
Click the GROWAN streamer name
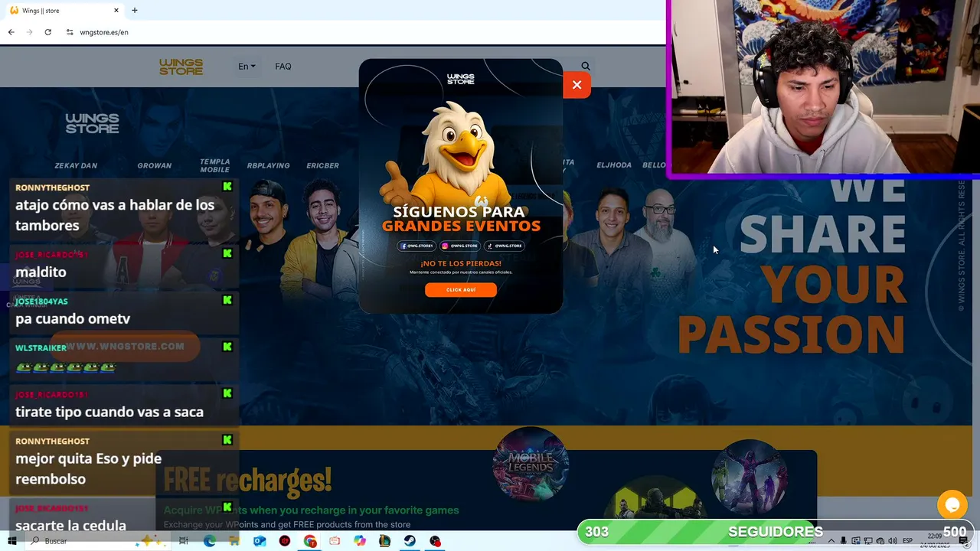pos(155,165)
